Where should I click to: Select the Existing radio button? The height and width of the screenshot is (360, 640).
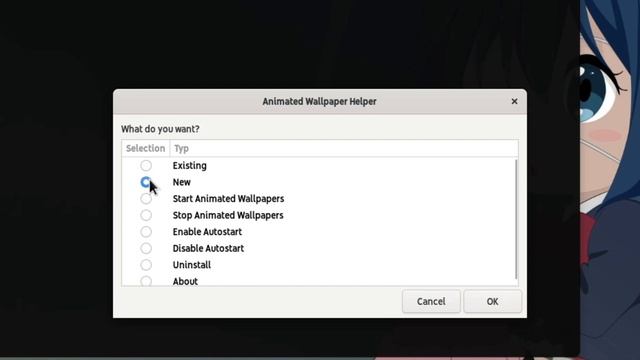(146, 165)
